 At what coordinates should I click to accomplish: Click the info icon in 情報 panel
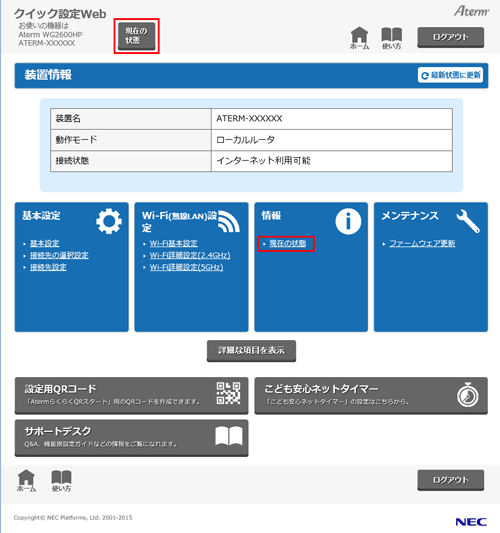[348, 221]
